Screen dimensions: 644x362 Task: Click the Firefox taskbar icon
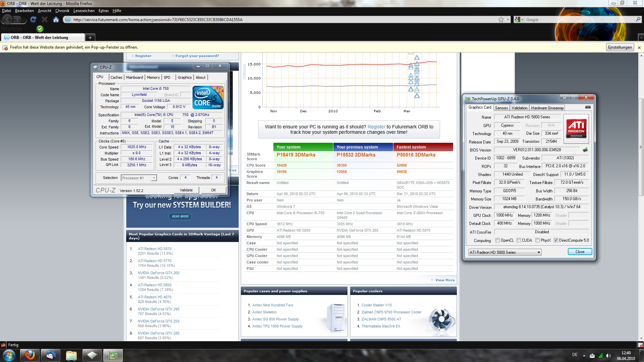coord(30,355)
